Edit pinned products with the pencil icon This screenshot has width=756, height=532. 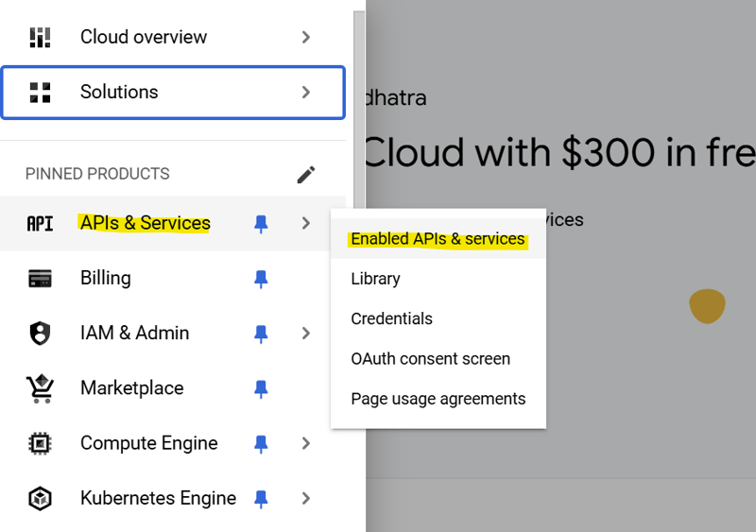point(306,175)
